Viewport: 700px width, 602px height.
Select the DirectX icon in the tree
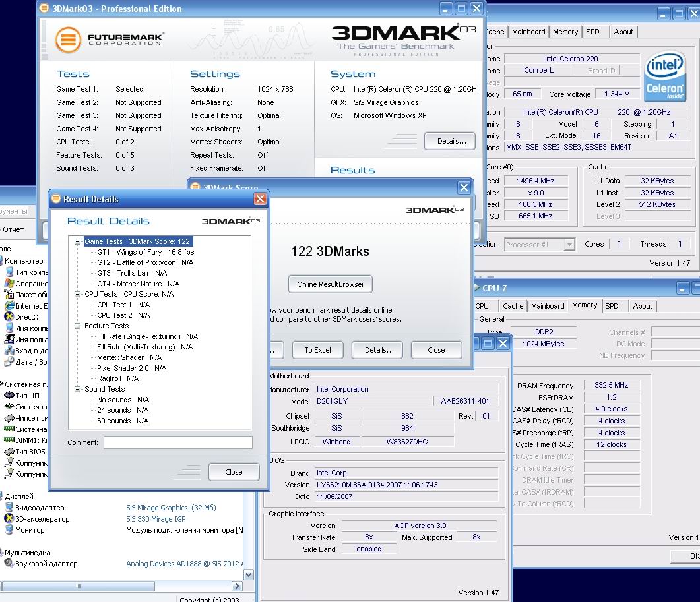point(9,317)
